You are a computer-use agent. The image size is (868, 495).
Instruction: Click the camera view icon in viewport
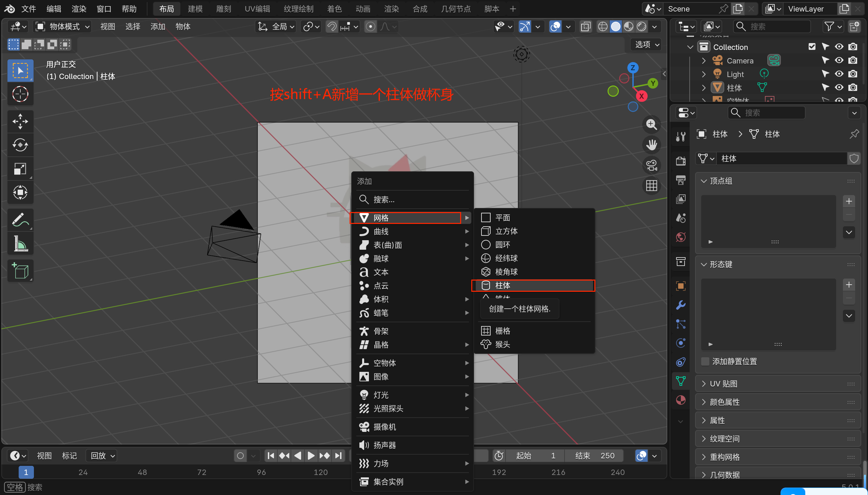pyautogui.click(x=651, y=166)
